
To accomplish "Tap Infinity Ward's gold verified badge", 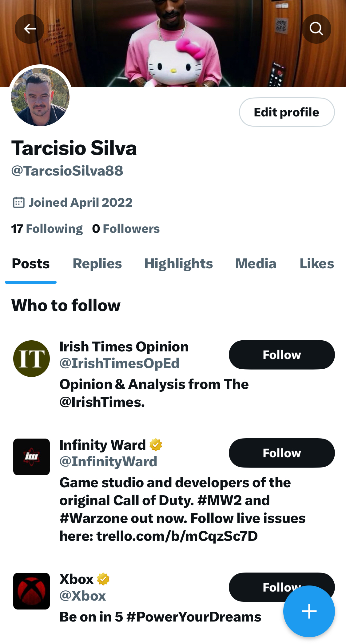I will [x=156, y=445].
